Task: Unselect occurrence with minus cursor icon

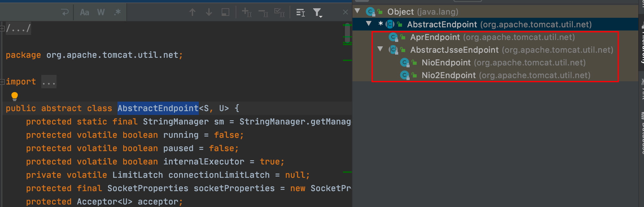Action: pyautogui.click(x=263, y=12)
